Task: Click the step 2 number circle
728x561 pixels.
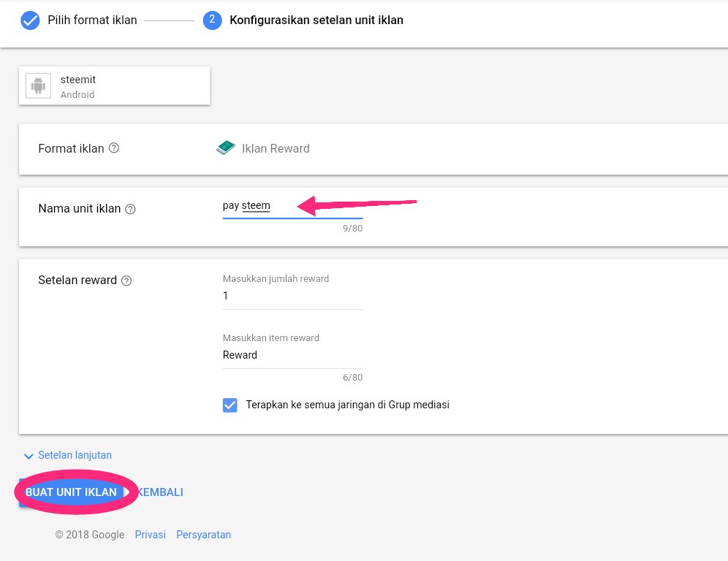Action: click(x=212, y=20)
